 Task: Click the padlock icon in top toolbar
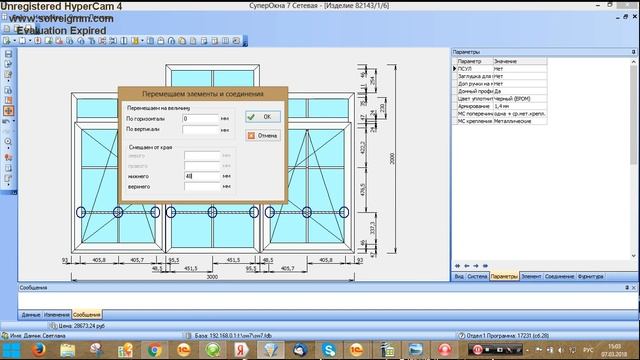[x=161, y=41]
